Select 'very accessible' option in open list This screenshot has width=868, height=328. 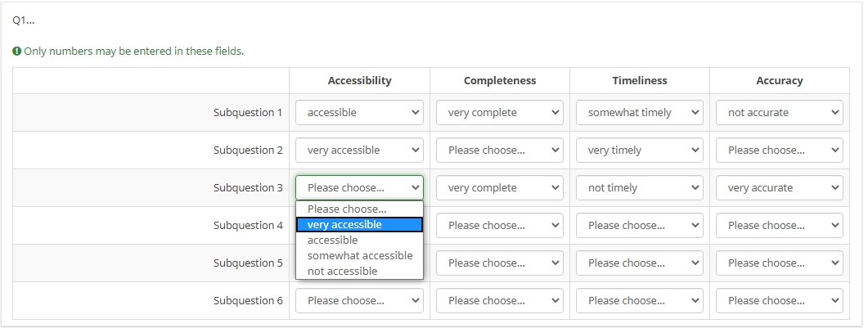pos(359,225)
